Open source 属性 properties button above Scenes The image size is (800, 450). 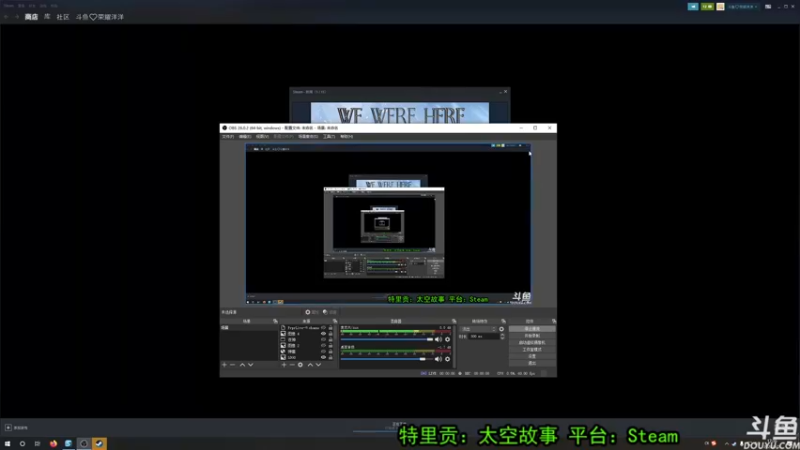click(311, 312)
